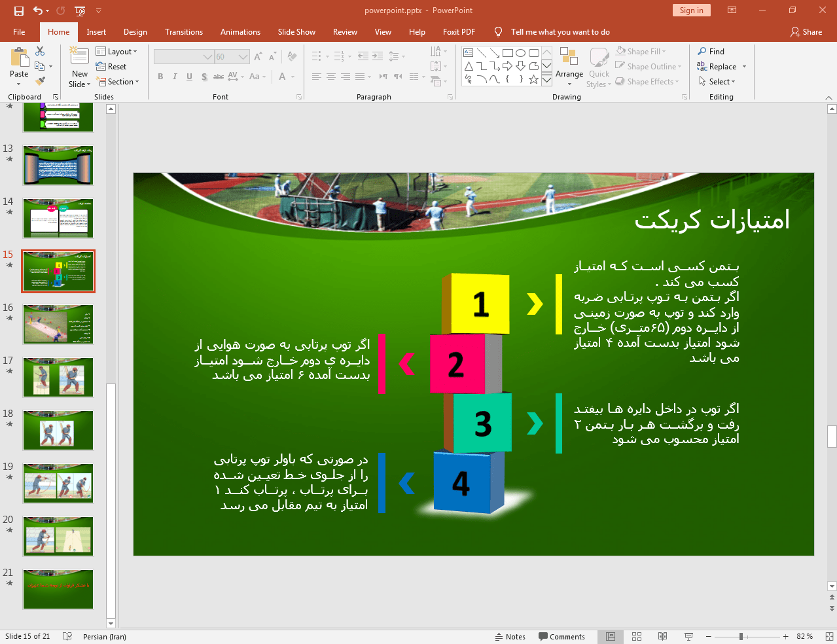This screenshot has height=644, width=837.
Task: Fit slide to current window icon
Action: coord(829,636)
